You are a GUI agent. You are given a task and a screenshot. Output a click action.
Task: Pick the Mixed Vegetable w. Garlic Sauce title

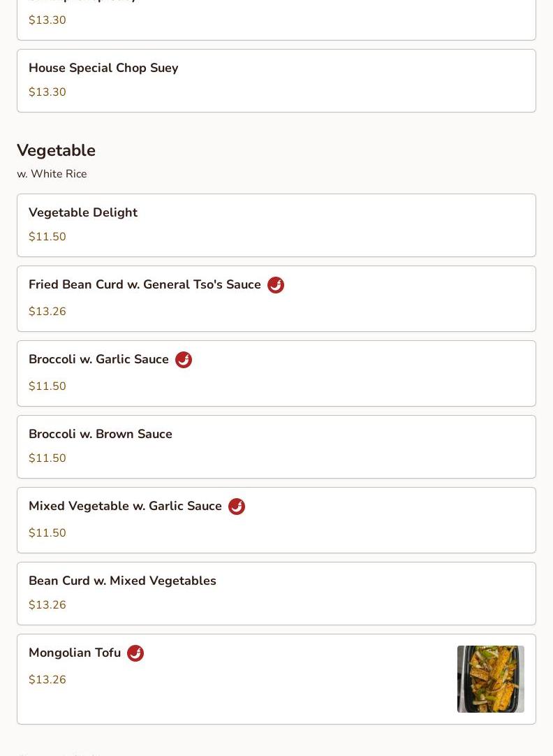click(125, 507)
